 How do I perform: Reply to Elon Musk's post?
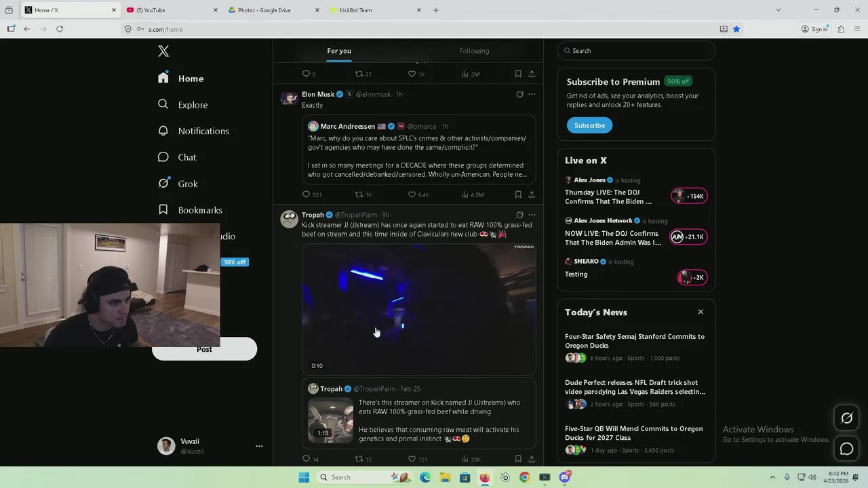pyautogui.click(x=307, y=195)
